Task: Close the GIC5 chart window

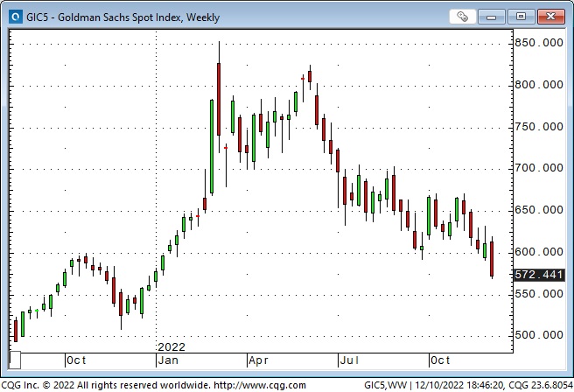Action: click(551, 17)
